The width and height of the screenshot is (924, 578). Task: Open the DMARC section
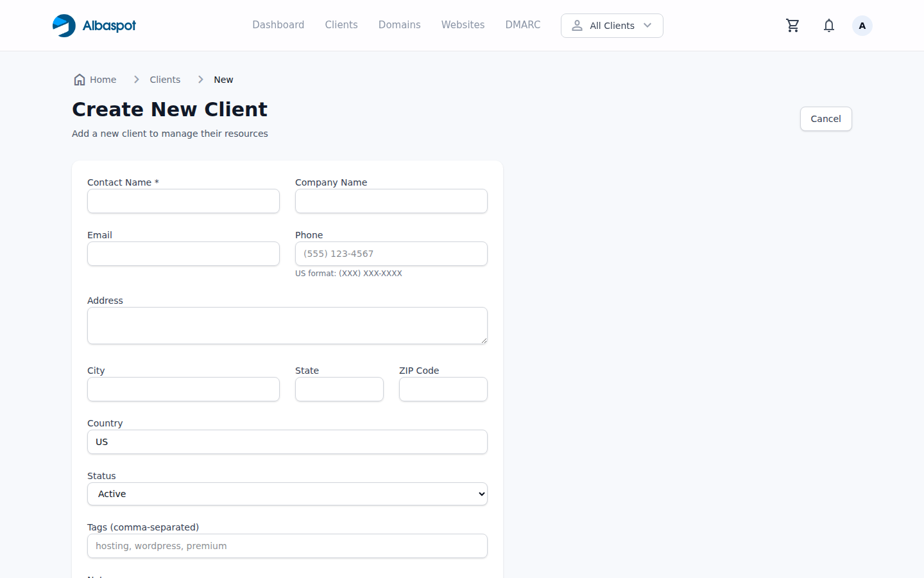[522, 24]
